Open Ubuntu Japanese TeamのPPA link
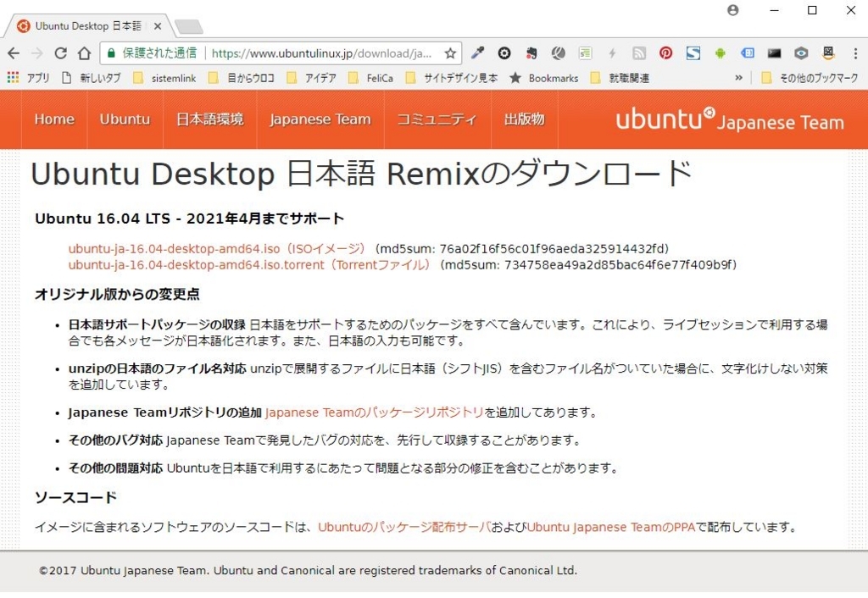 pyautogui.click(x=610, y=527)
